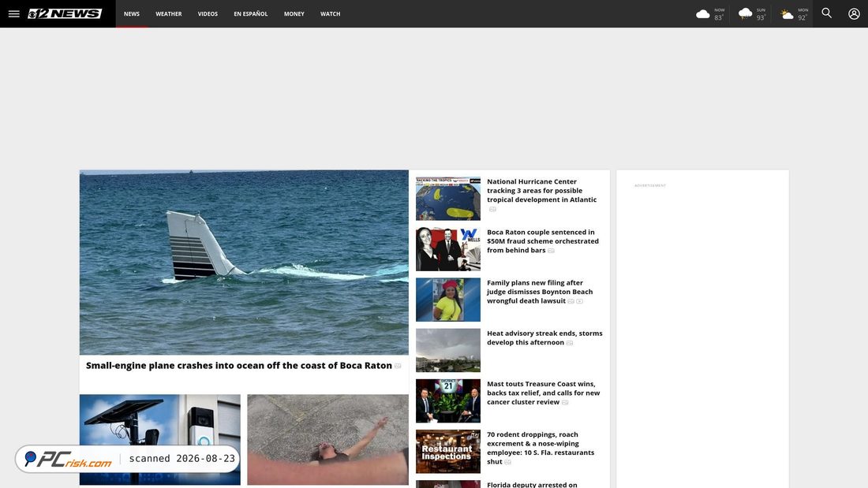The height and width of the screenshot is (488, 868).
Task: Click the MON 92° partly sunny icon
Action: point(787,14)
